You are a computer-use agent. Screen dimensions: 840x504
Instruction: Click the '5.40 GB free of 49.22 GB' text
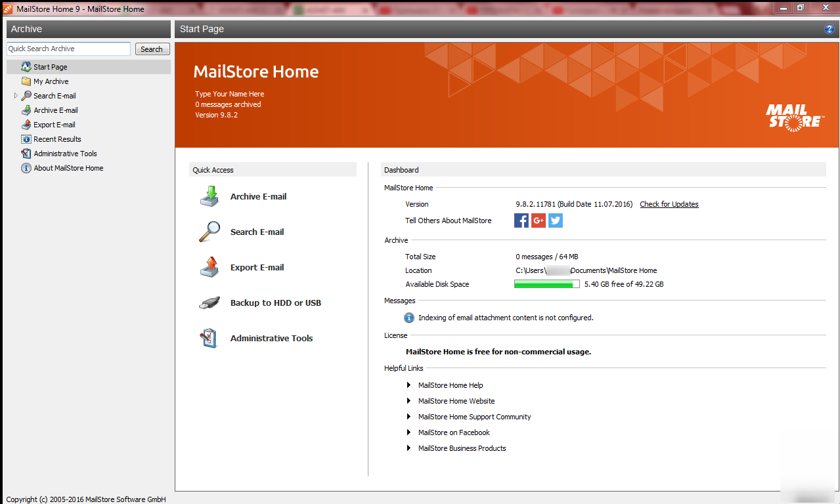(624, 284)
